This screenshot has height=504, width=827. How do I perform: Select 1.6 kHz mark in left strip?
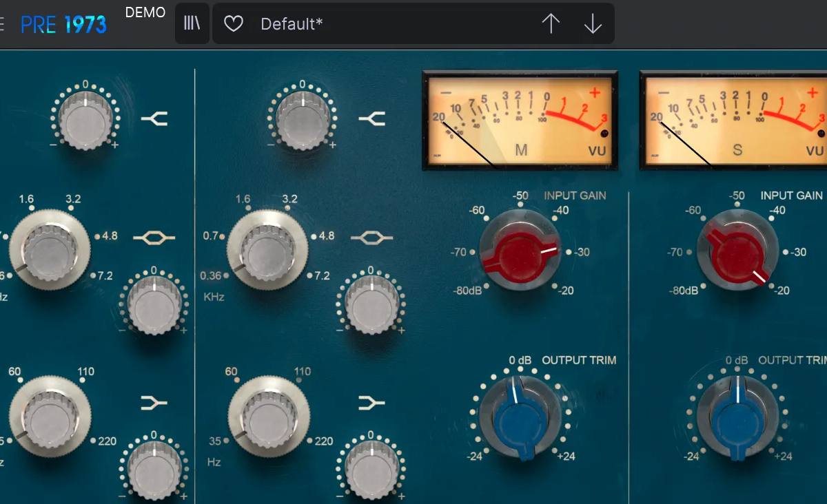point(26,199)
